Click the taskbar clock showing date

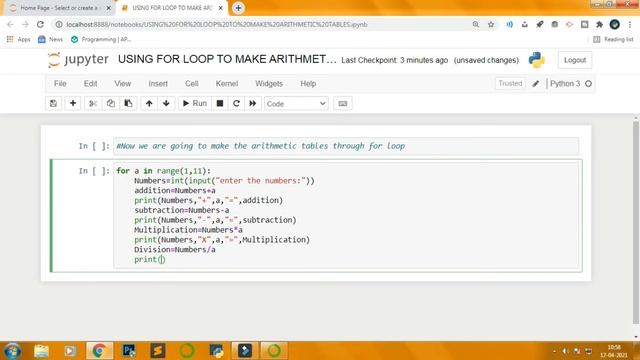[613, 351]
